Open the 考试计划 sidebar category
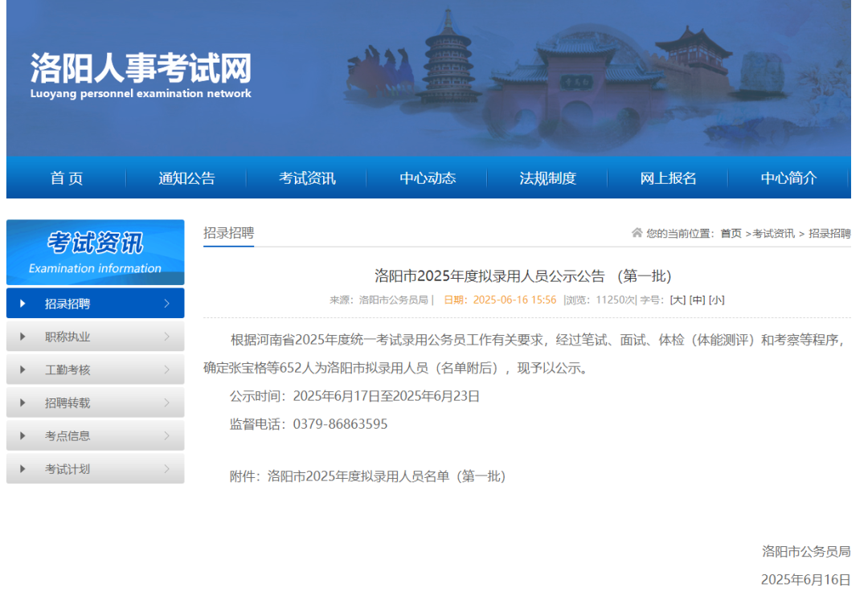The width and height of the screenshot is (868, 592). [x=95, y=469]
